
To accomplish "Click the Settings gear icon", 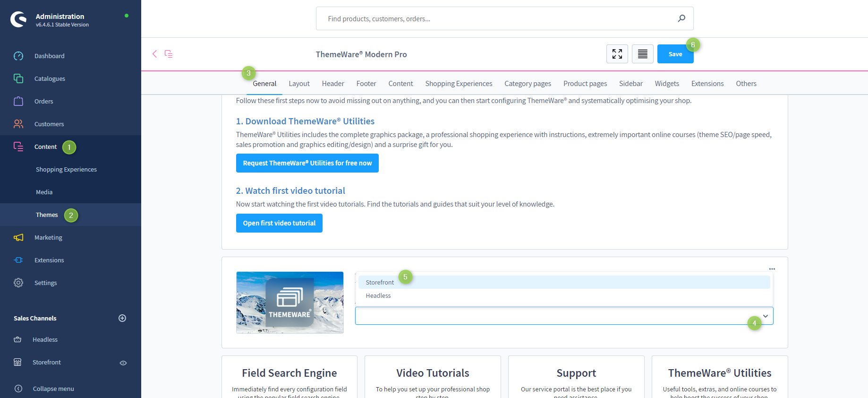I will click(x=18, y=283).
